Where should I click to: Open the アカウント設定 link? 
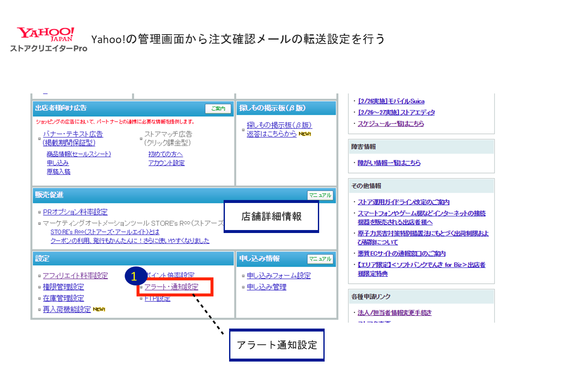click(x=167, y=163)
